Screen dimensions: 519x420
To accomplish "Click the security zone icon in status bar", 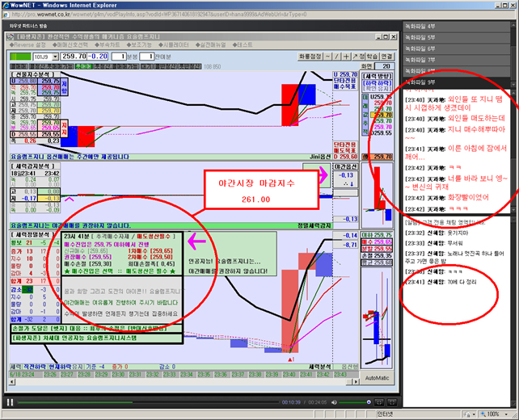I will click(x=467, y=414).
